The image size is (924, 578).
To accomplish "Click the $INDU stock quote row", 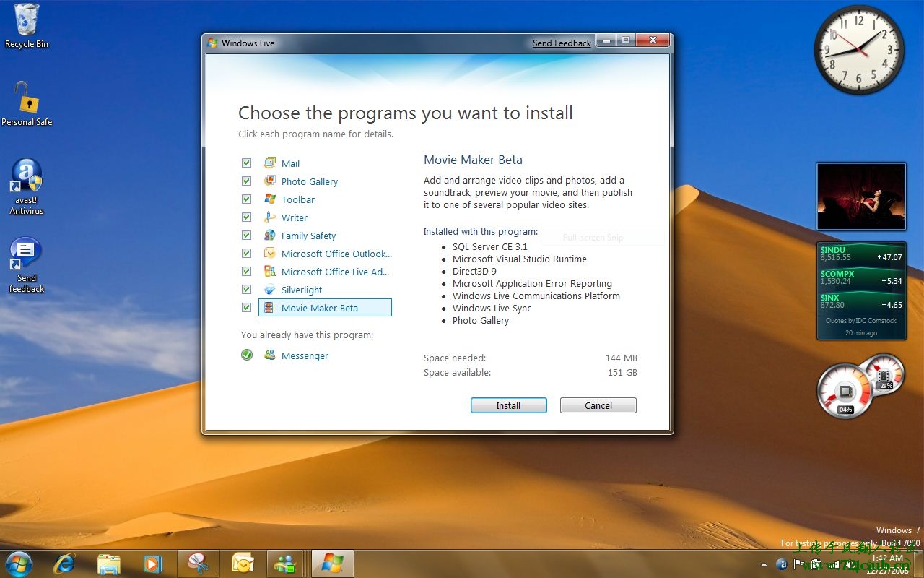I will (x=861, y=254).
